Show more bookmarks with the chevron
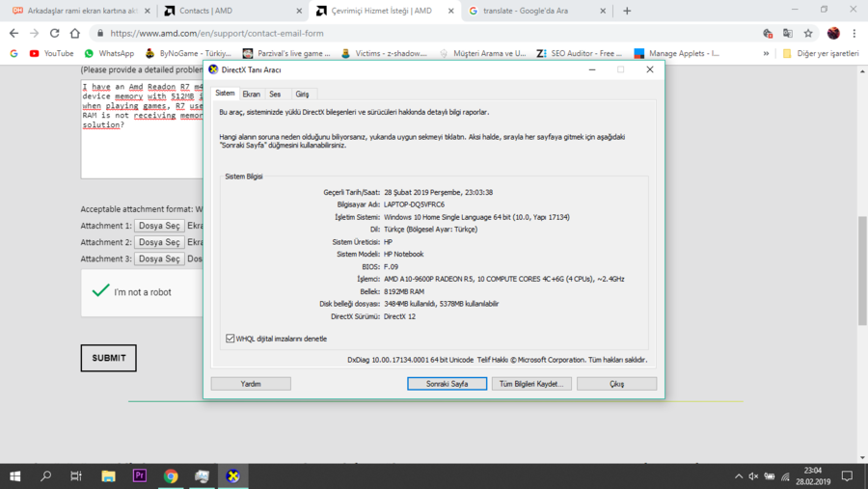The width and height of the screenshot is (868, 489). [766, 53]
